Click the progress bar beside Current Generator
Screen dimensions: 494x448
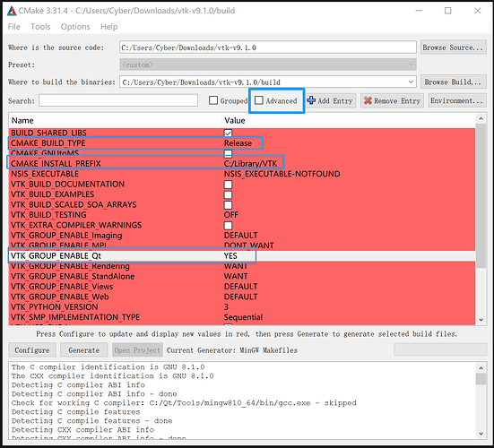440,349
